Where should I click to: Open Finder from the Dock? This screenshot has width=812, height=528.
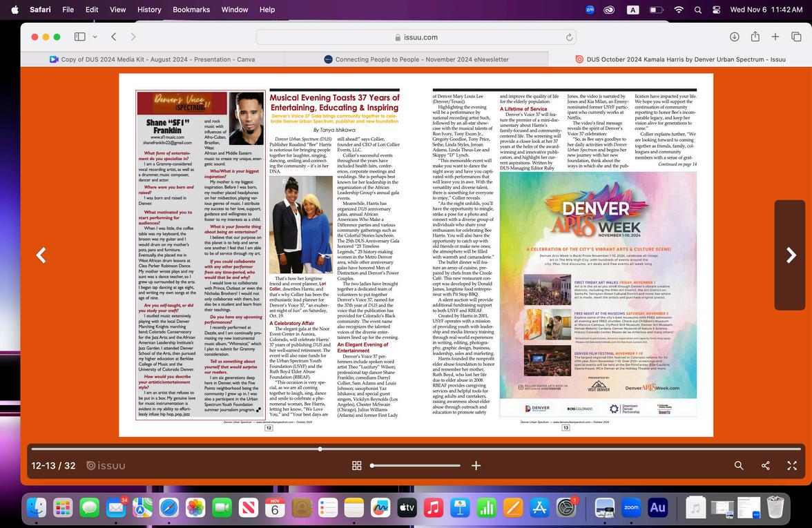[36, 508]
